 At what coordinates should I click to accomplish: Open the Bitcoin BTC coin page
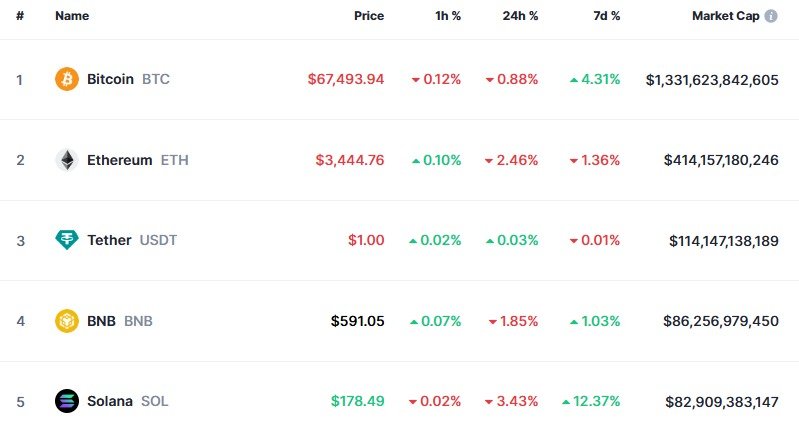pyautogui.click(x=111, y=79)
